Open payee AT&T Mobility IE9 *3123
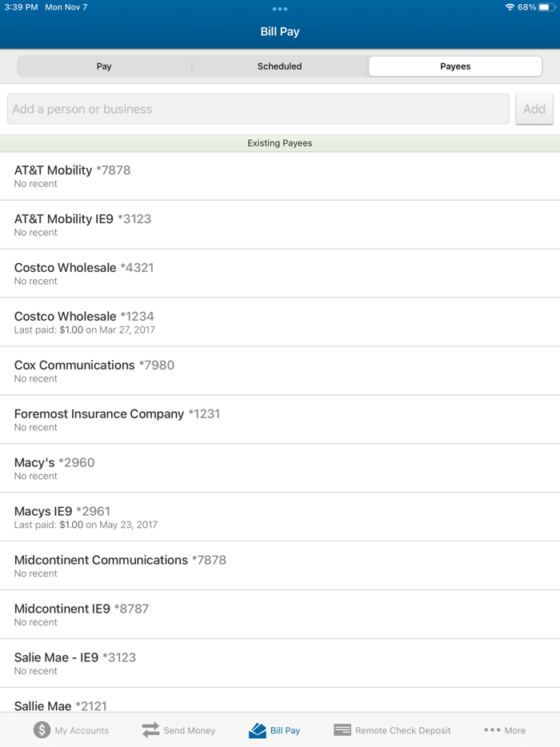This screenshot has width=560, height=747. (280, 225)
